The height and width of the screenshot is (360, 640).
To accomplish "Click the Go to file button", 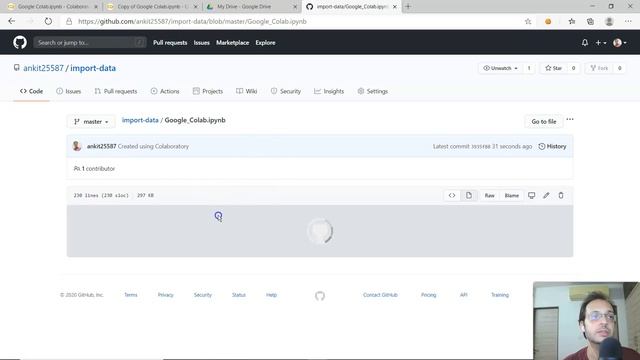I will 544,122.
